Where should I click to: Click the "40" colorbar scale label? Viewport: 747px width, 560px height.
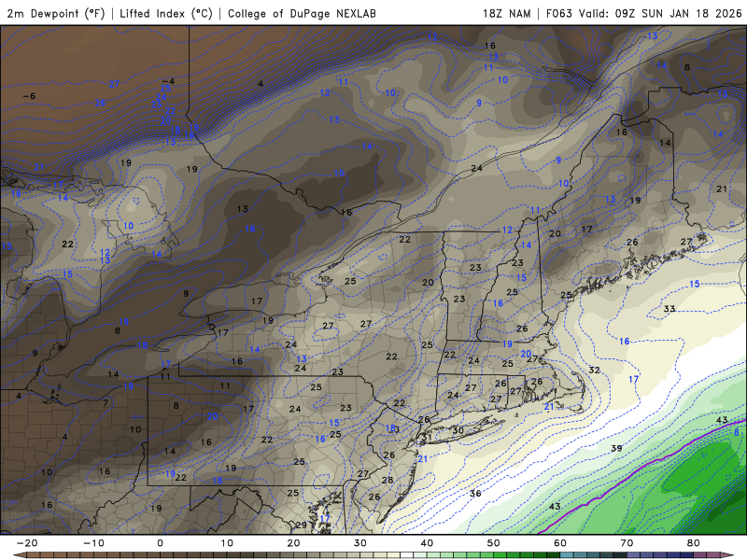pos(427,543)
